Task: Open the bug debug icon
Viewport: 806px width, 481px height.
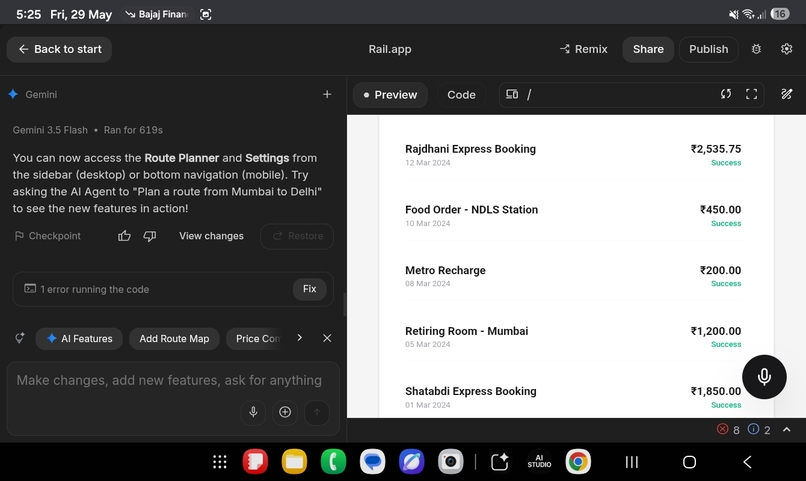Action: coord(756,49)
